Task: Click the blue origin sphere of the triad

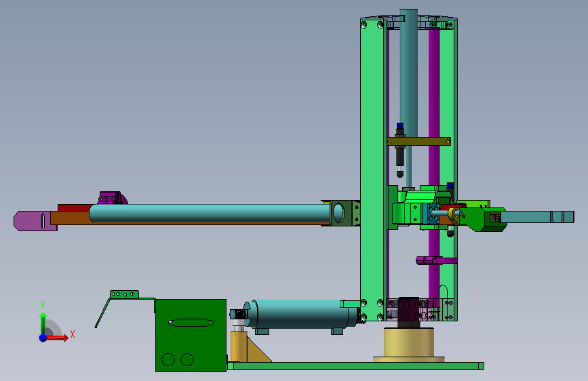Action: (x=43, y=338)
